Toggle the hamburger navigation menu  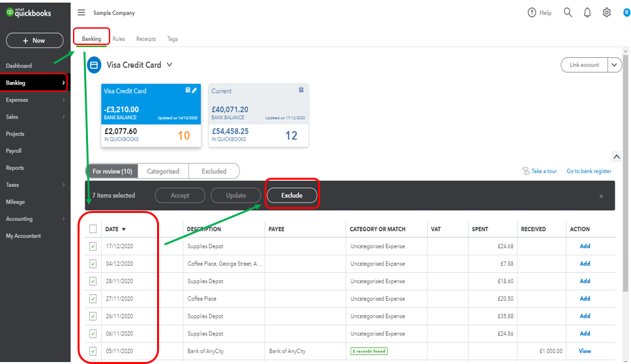81,12
